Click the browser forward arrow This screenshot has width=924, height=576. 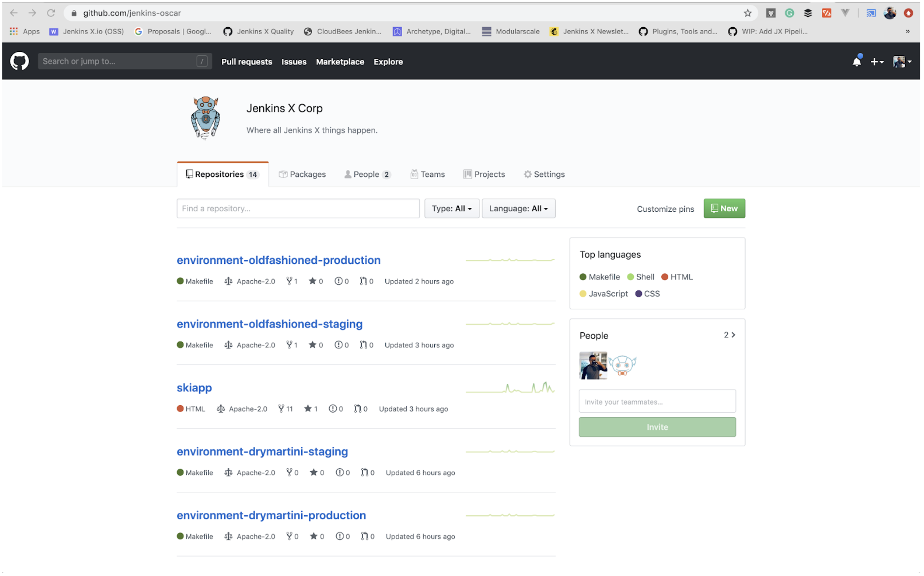click(x=32, y=13)
